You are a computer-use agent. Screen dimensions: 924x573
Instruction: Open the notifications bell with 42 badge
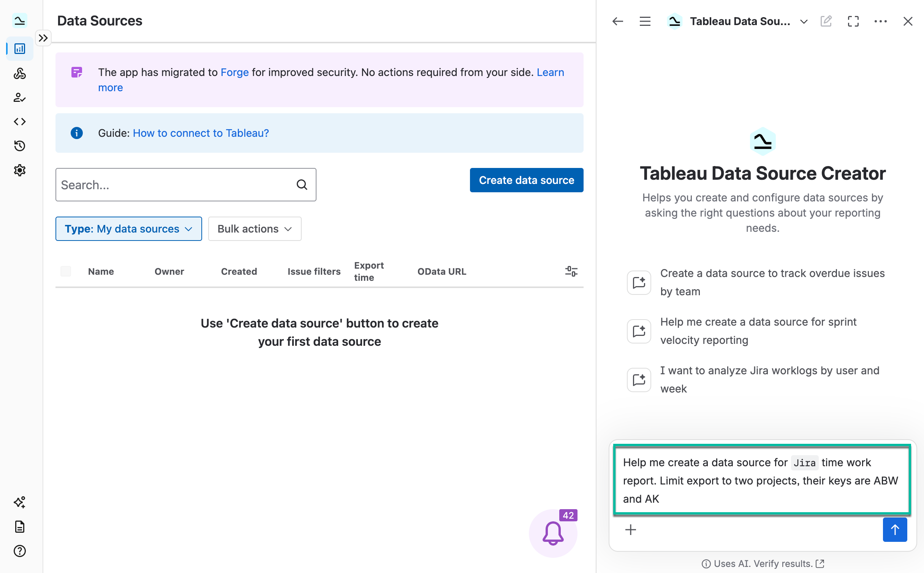(x=553, y=533)
